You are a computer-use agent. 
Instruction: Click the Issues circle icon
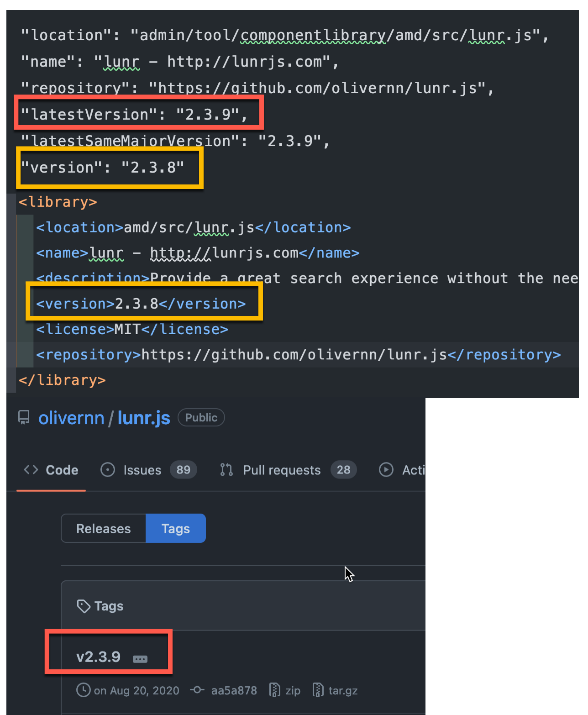click(x=108, y=470)
